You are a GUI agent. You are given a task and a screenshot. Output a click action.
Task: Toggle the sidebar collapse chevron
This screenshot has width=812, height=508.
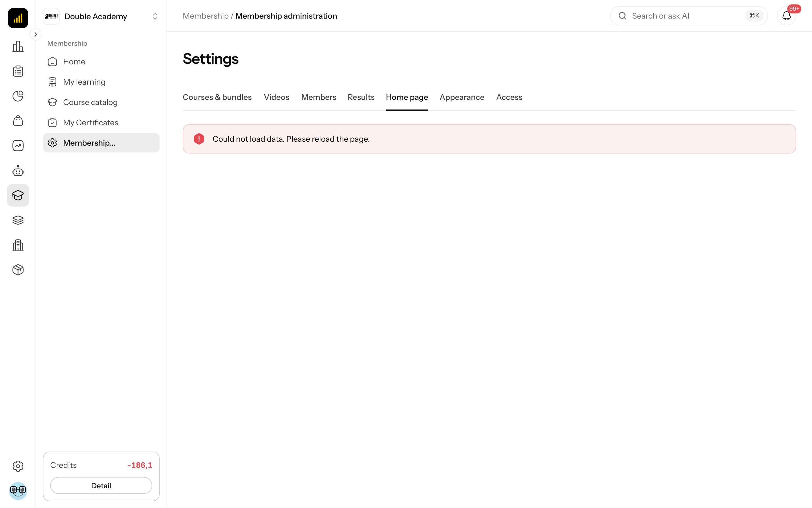point(36,34)
